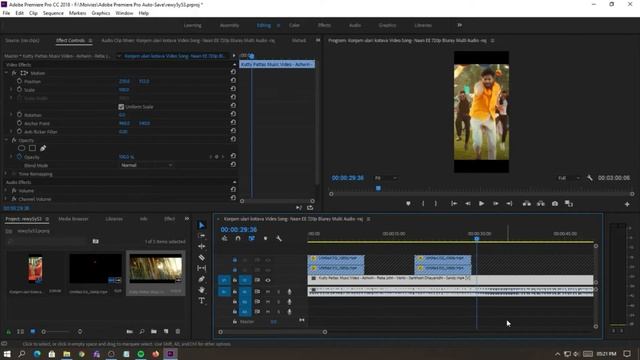Switch to the Audio workspace tab
This screenshot has height=360, width=640.
click(355, 25)
